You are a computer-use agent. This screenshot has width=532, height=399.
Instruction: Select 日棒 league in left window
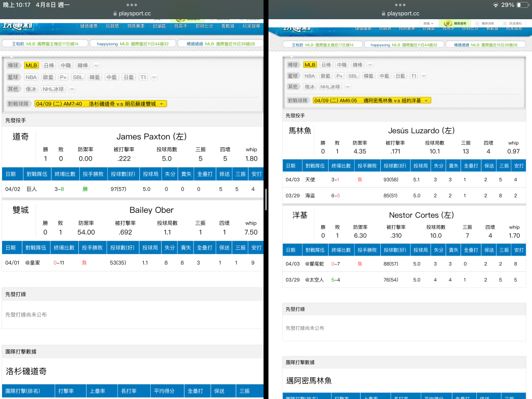49,66
